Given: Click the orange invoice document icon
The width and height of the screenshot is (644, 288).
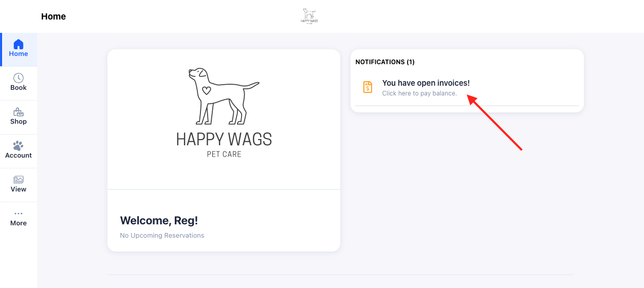Looking at the screenshot, I should tap(367, 87).
